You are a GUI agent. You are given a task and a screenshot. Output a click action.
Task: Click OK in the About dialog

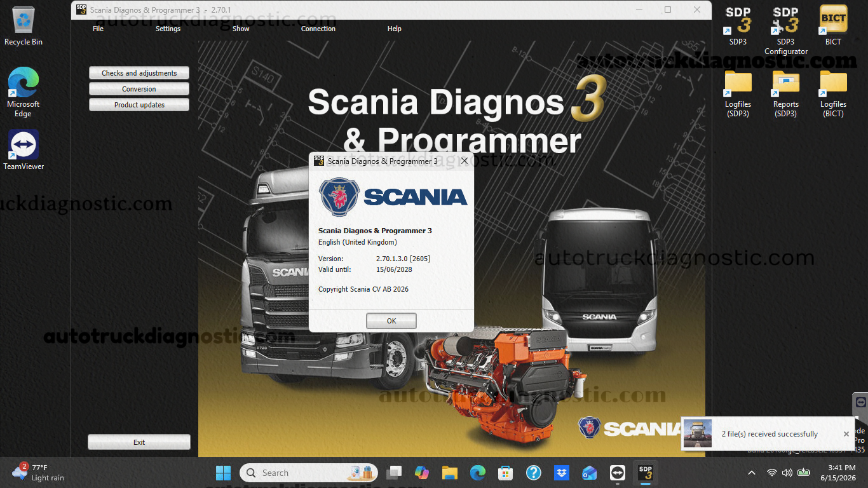391,321
